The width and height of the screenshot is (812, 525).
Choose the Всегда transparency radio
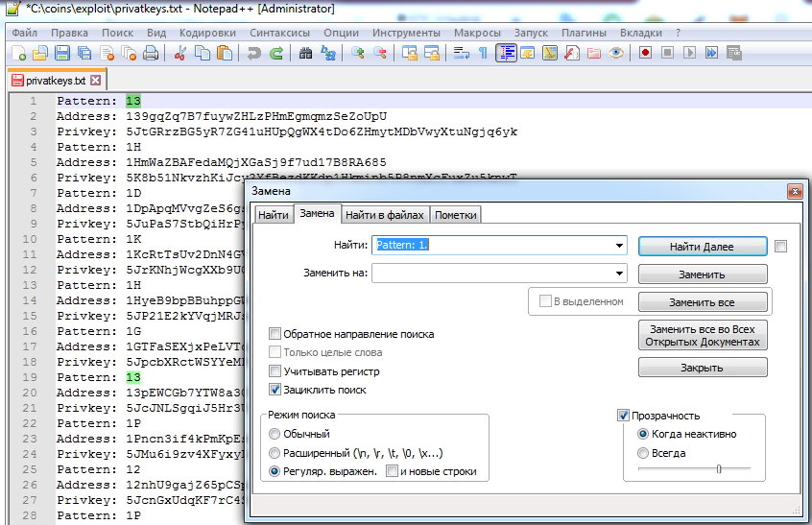(643, 452)
